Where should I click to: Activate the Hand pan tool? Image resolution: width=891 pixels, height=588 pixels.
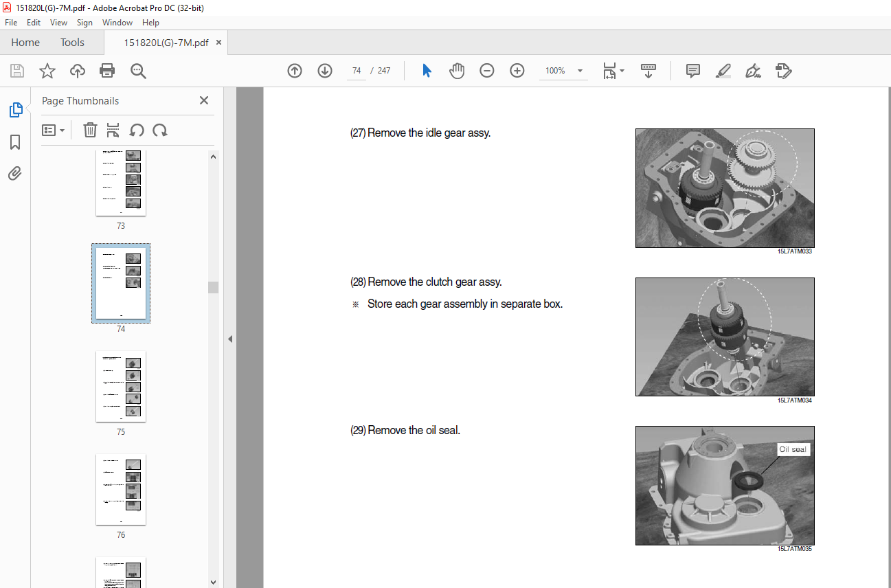[457, 71]
